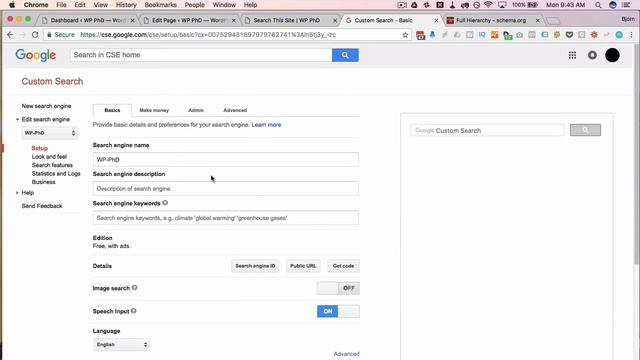640x360 pixels.
Task: Turn on the Image search toggle
Action: (338, 288)
